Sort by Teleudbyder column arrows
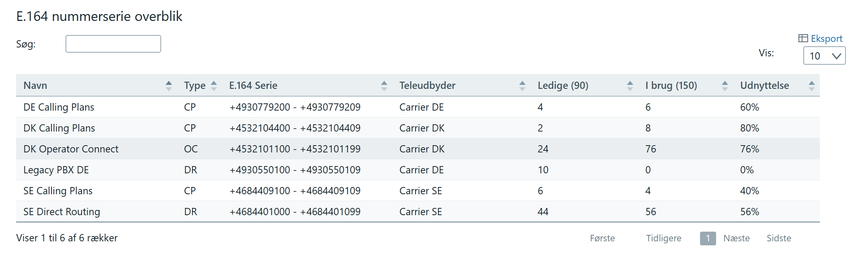 point(522,86)
